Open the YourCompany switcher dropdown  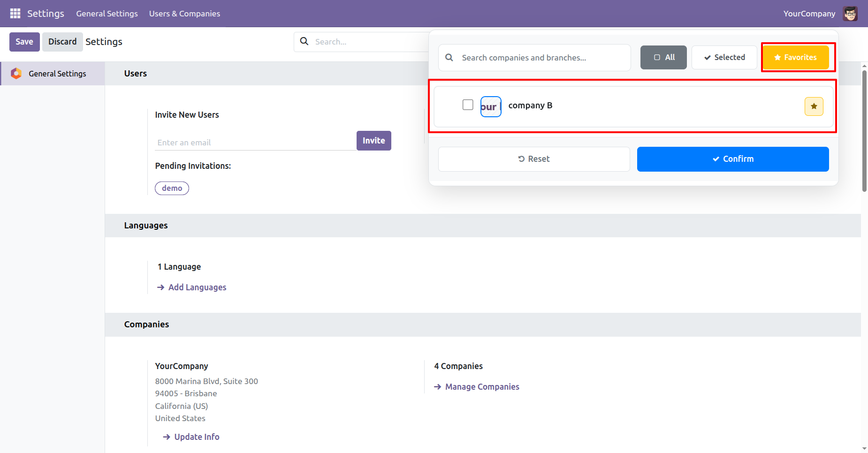tap(809, 14)
